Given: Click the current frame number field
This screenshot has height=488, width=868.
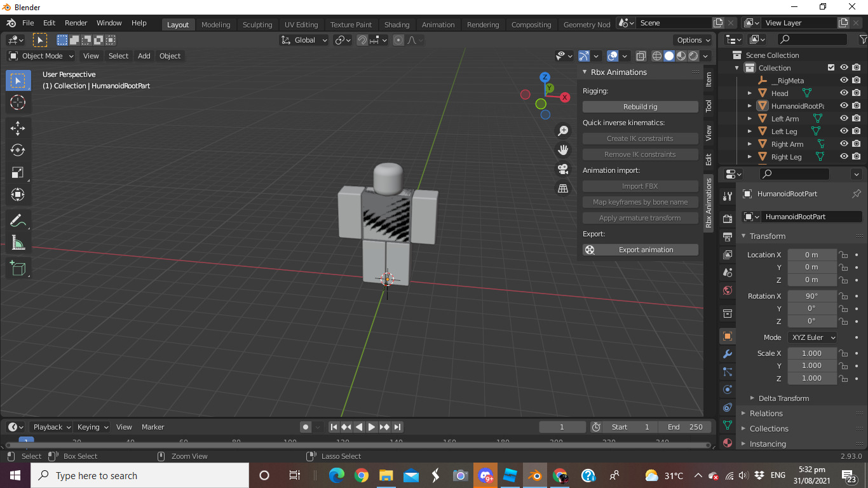Looking at the screenshot, I should tap(562, 427).
